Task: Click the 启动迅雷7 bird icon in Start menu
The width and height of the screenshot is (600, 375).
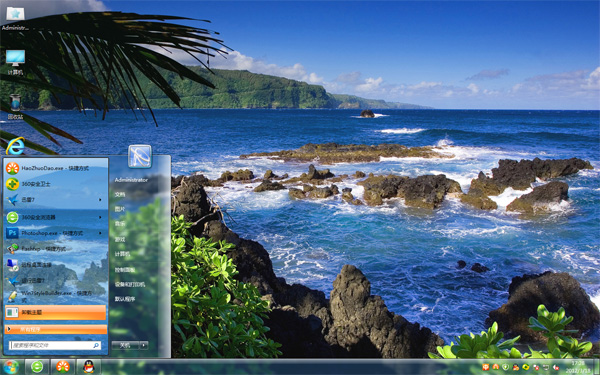Action: click(12, 280)
